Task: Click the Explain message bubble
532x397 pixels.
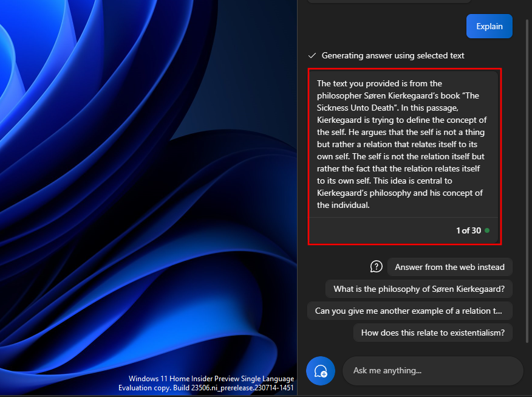Action: [x=489, y=26]
